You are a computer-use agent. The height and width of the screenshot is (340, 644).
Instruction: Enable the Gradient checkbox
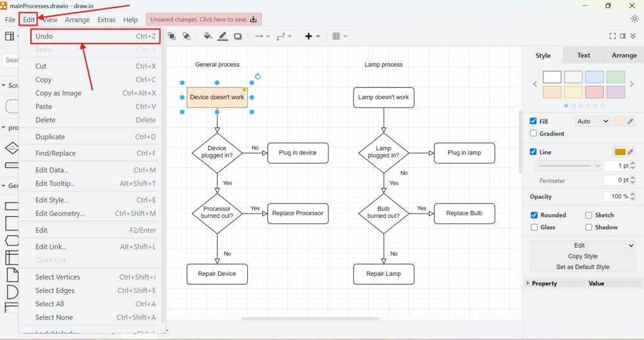pyautogui.click(x=533, y=133)
